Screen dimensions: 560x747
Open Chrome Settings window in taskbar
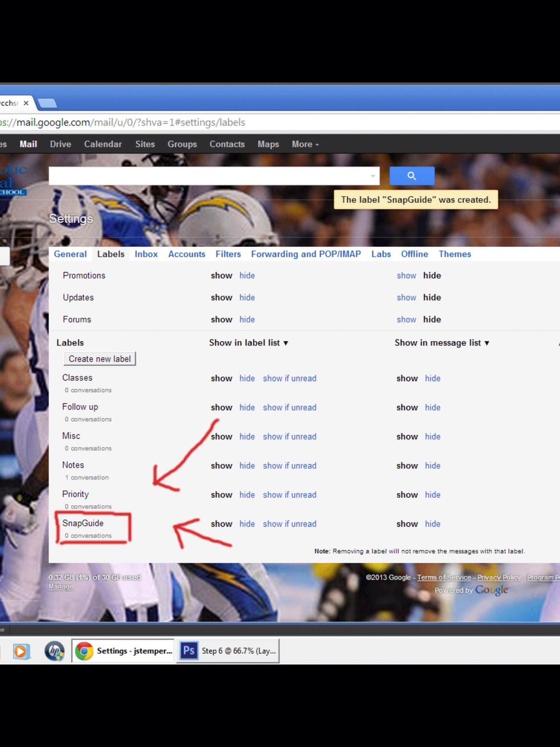pyautogui.click(x=123, y=651)
